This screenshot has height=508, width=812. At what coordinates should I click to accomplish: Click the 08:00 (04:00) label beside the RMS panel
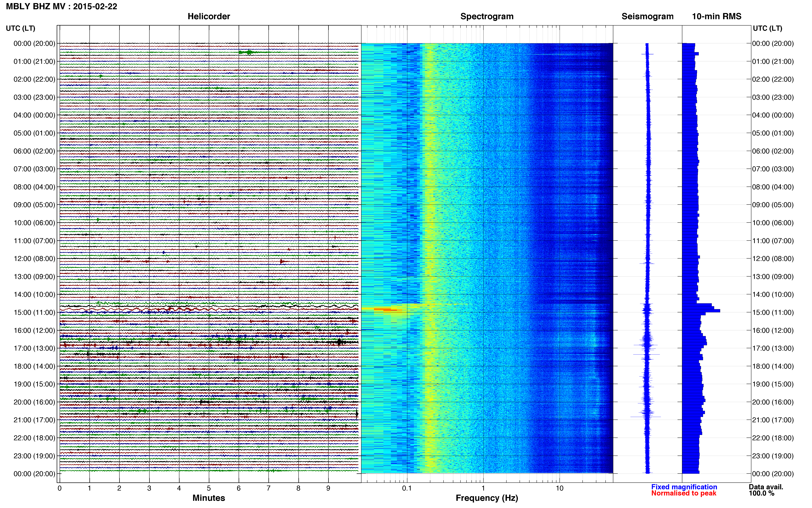click(x=773, y=187)
